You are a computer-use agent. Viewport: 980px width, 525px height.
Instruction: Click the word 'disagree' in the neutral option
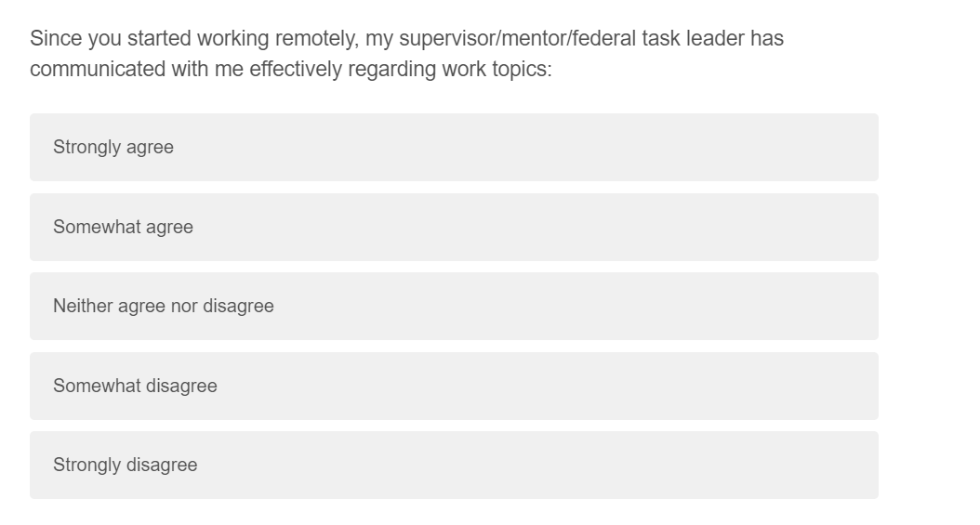tap(238, 306)
